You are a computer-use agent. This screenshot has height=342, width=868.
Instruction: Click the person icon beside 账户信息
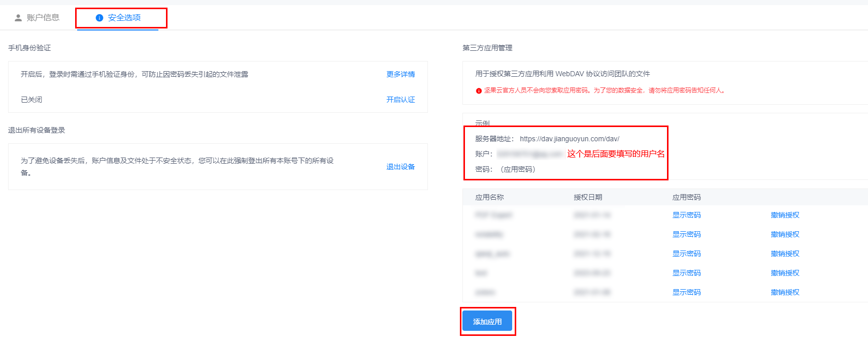[18, 18]
